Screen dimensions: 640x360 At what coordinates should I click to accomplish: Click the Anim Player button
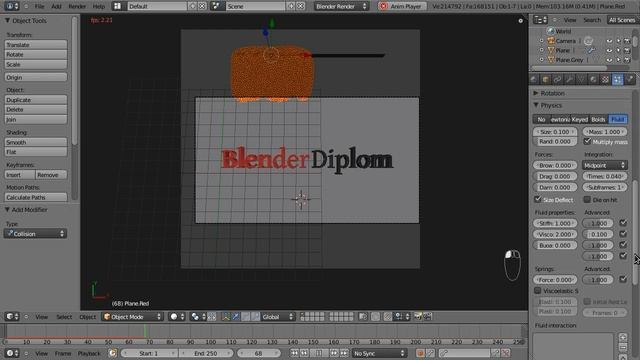[402, 6]
